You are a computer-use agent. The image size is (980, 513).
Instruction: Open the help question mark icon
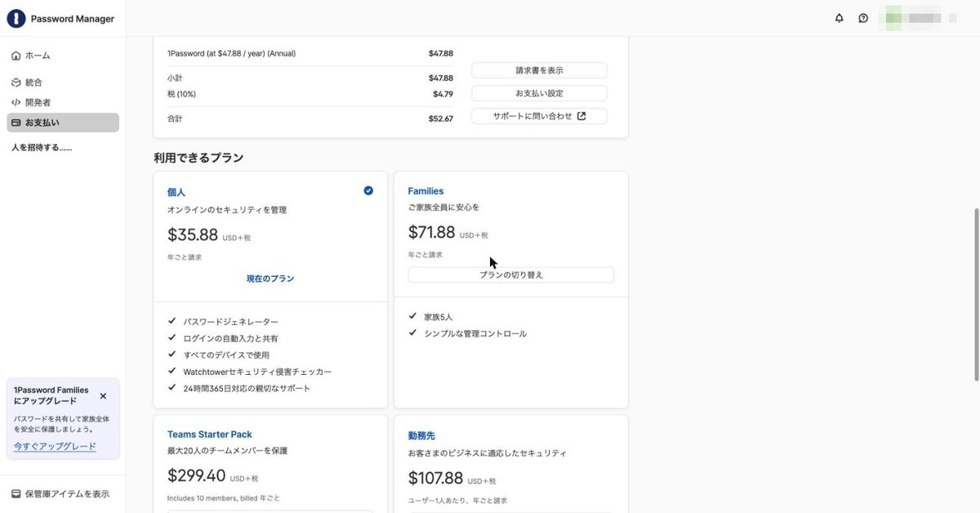(863, 18)
